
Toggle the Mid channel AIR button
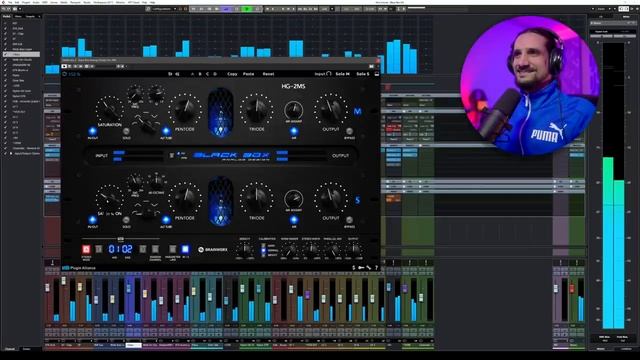(x=294, y=131)
